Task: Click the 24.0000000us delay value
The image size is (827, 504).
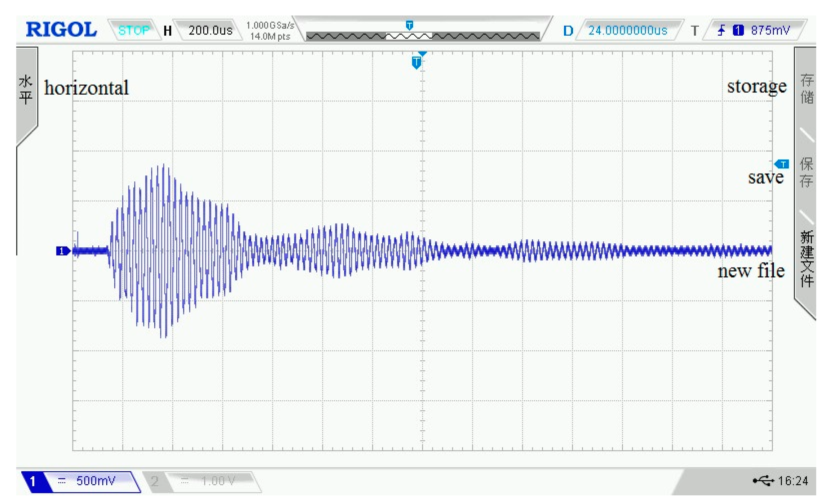Action: pos(627,30)
